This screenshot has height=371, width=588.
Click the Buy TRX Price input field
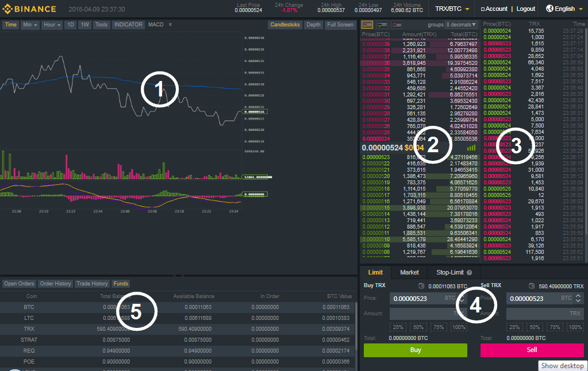click(428, 299)
